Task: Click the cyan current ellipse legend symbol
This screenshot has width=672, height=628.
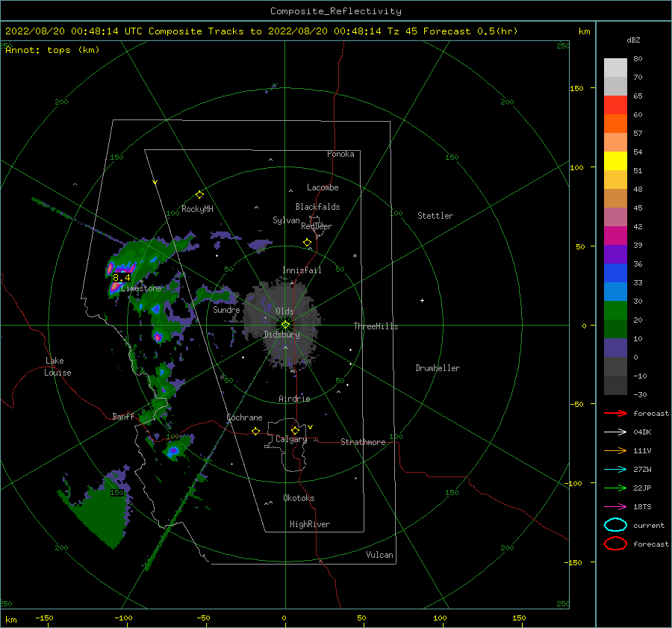Action: point(615,525)
